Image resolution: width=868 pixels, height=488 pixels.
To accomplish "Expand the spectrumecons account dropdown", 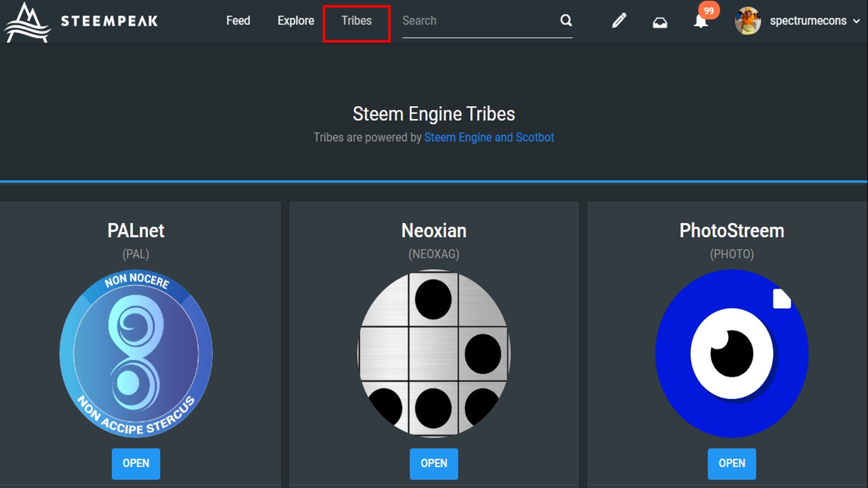I will tap(814, 21).
